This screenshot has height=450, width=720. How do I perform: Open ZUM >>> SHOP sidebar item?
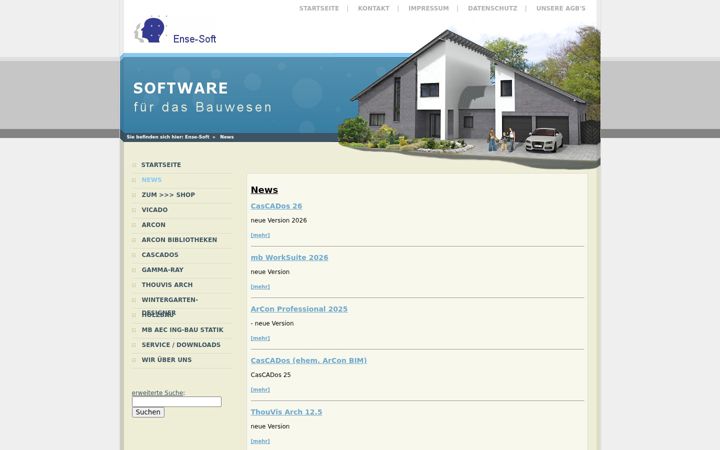tap(169, 195)
